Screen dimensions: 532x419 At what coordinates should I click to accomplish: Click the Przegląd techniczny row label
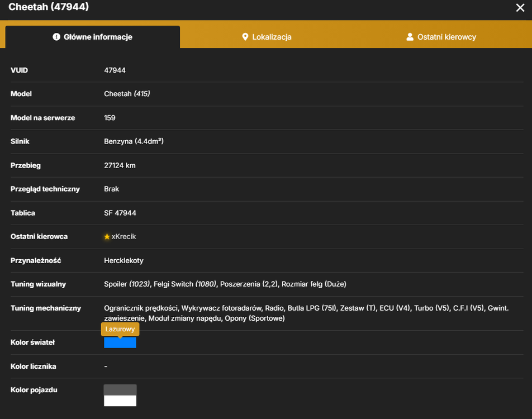point(45,189)
